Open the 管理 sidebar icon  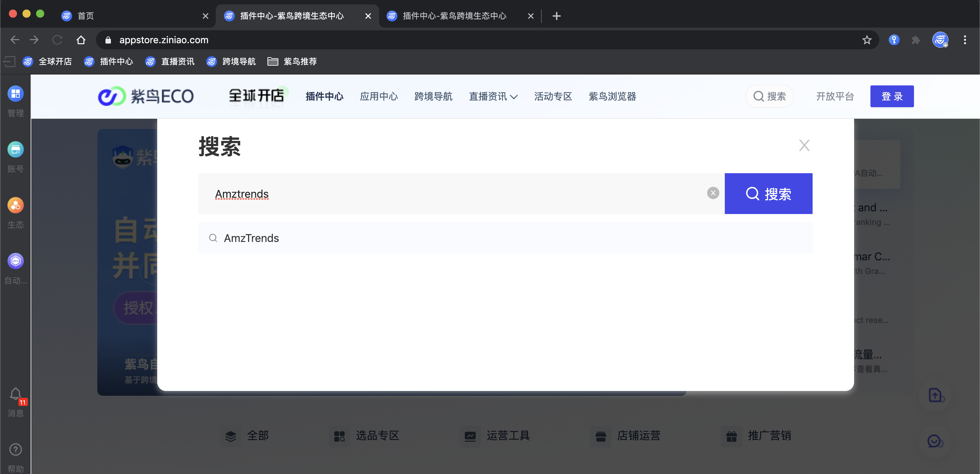16,94
